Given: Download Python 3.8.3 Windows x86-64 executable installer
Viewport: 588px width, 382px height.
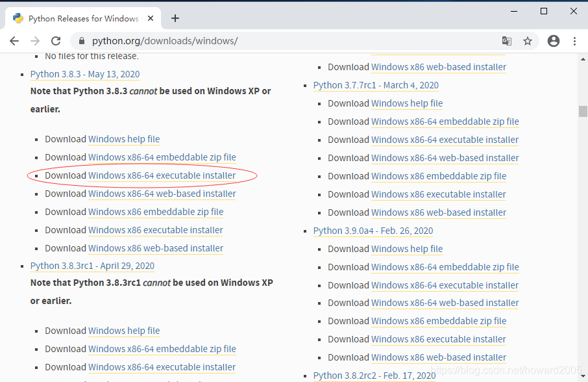Looking at the screenshot, I should pyautogui.click(x=162, y=175).
